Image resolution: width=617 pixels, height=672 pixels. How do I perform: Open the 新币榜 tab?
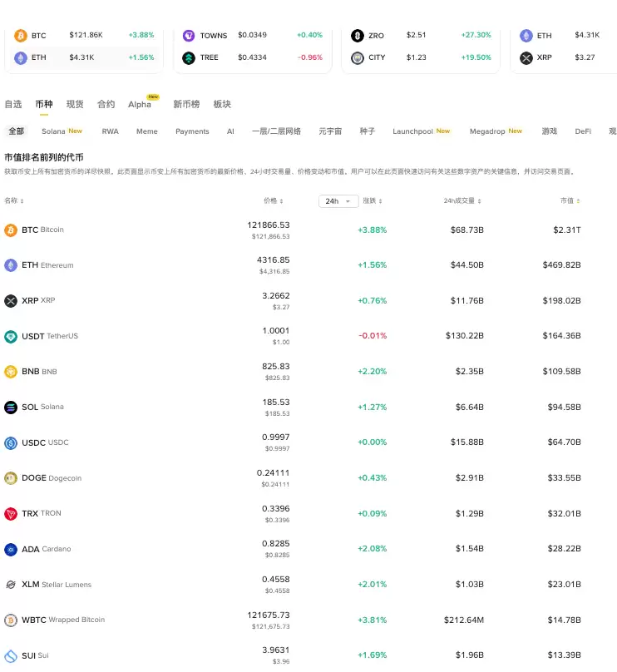[x=186, y=105]
